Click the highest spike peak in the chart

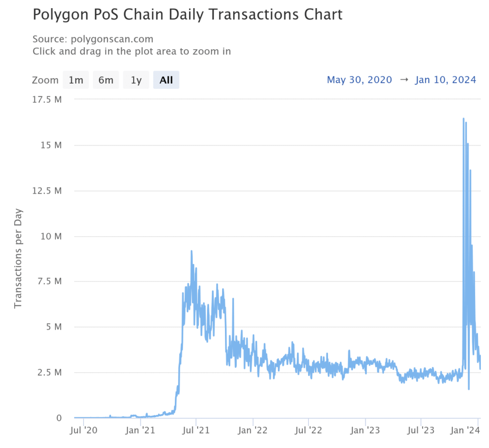point(463,119)
